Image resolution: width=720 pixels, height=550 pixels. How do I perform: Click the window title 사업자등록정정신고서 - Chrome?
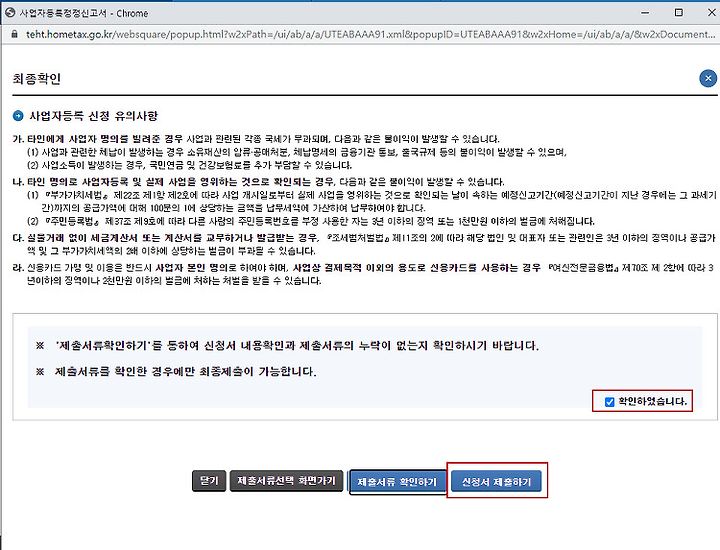(84, 13)
